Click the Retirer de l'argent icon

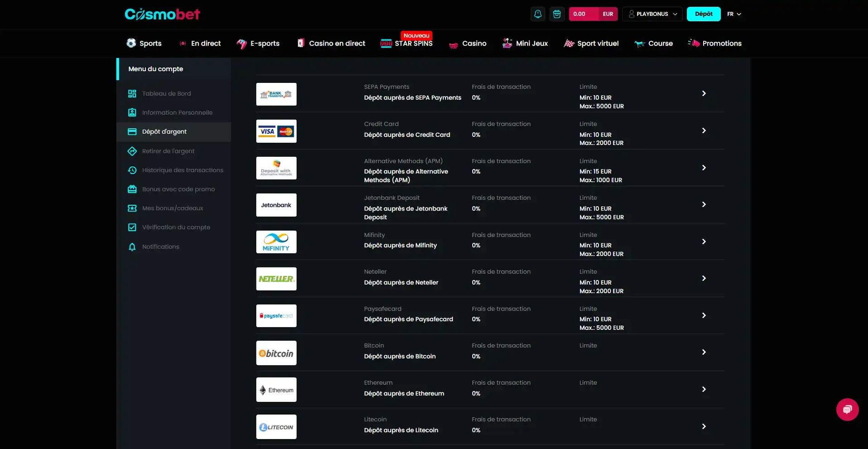pyautogui.click(x=132, y=151)
